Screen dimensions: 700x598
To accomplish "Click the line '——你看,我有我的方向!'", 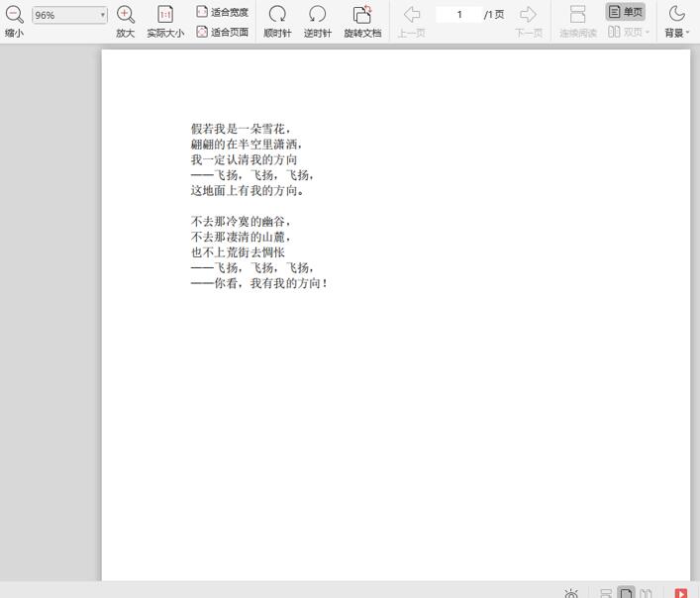I will [x=259, y=283].
